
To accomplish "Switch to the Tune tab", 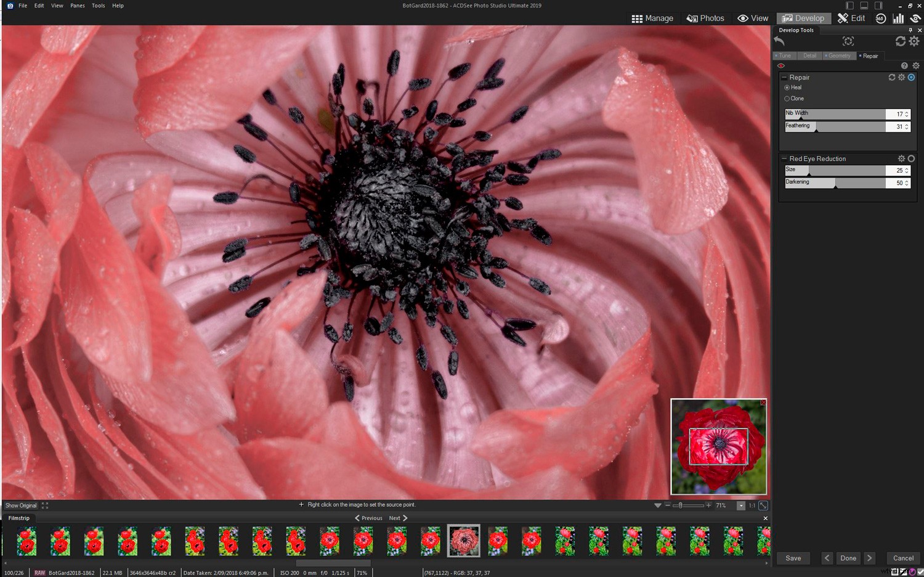I will click(x=784, y=55).
